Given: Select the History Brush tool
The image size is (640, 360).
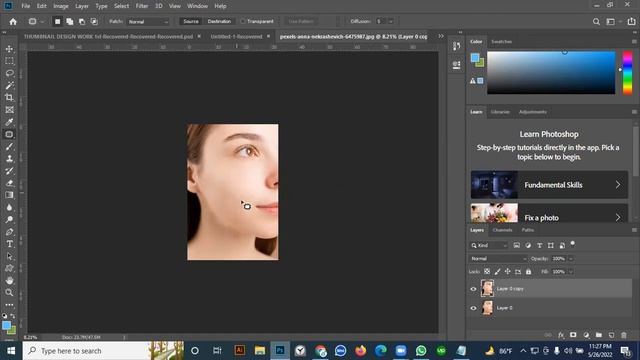Looking at the screenshot, I should tap(9, 171).
